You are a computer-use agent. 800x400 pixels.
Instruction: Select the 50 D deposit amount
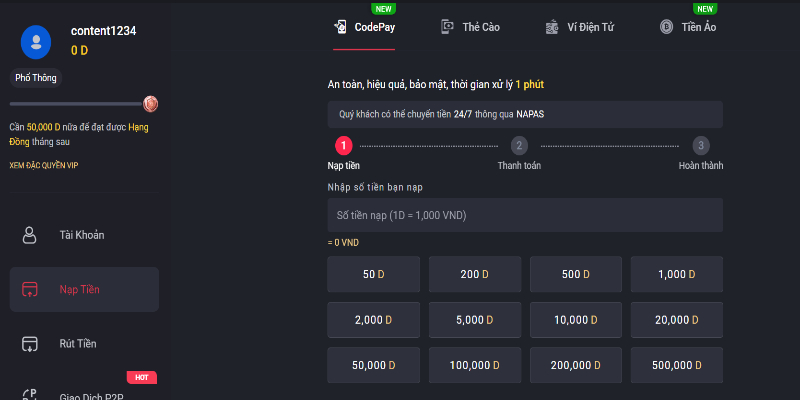374,274
